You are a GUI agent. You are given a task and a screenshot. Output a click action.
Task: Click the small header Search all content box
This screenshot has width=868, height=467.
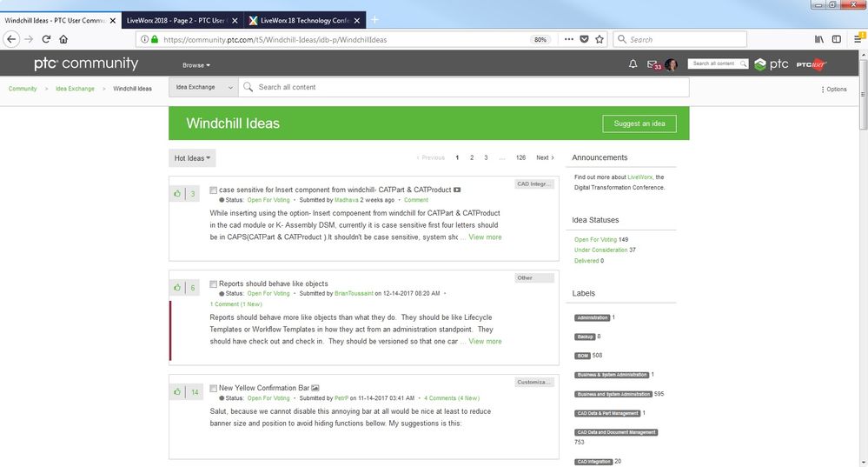coord(718,63)
